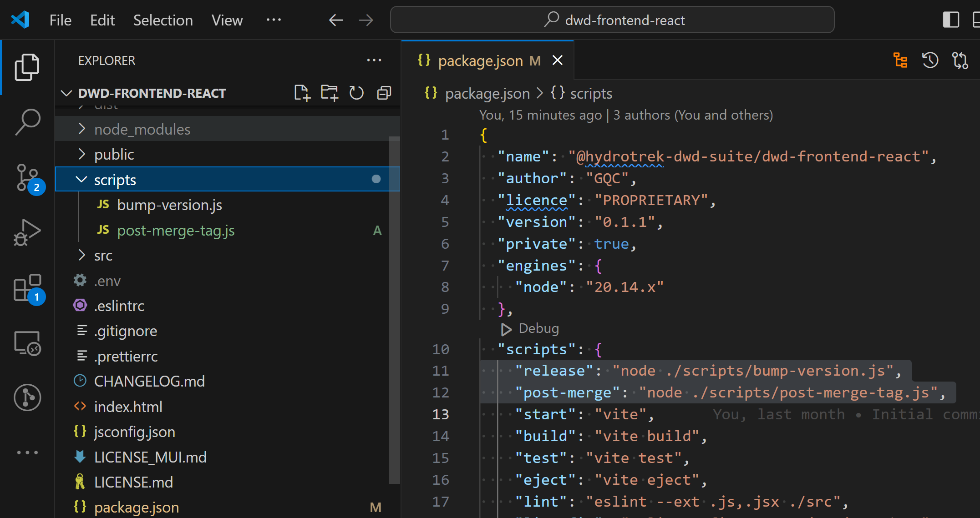
Task: Open the Run and Debug view
Action: coord(27,232)
